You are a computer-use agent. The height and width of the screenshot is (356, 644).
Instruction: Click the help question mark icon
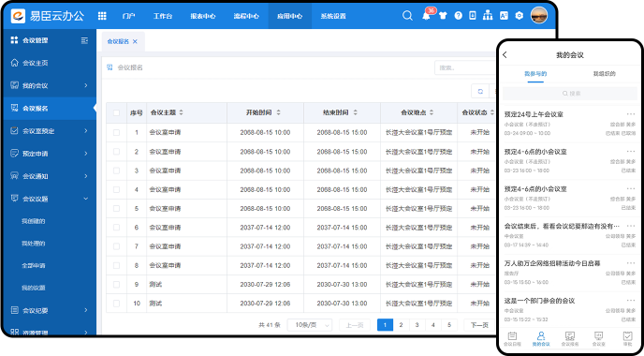point(459,16)
